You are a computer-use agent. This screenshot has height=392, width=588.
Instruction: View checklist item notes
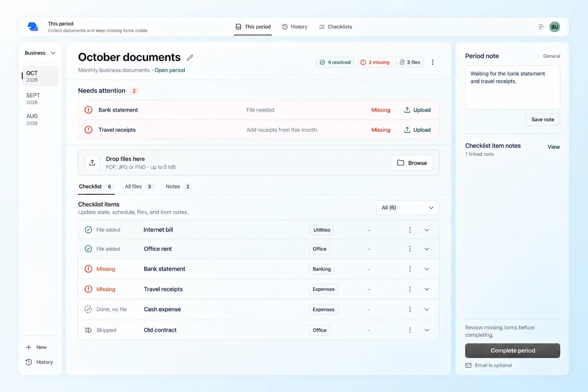point(554,147)
